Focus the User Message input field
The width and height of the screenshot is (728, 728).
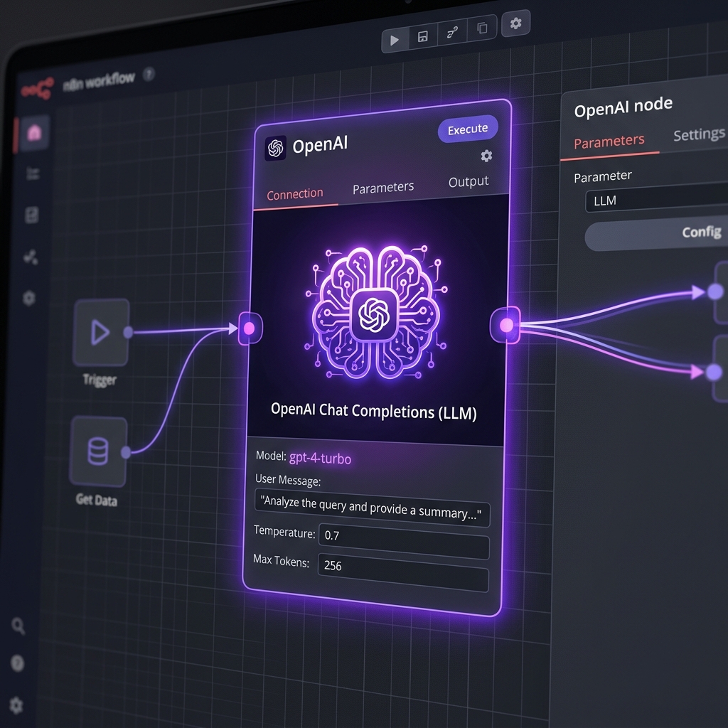[372, 507]
